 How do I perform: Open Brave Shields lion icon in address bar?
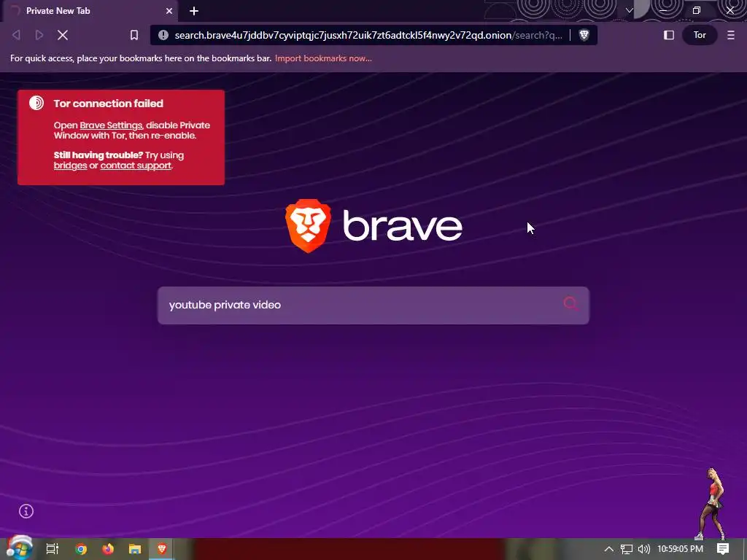point(584,35)
